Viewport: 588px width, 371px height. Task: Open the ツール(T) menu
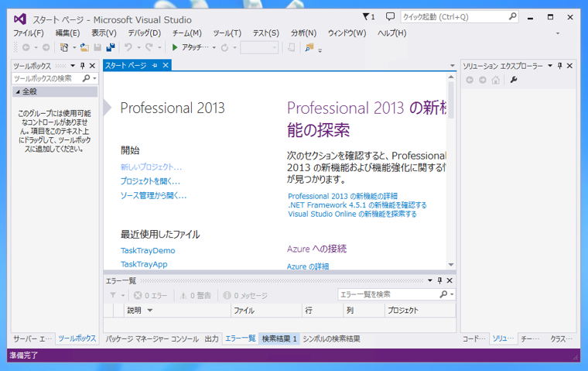(x=227, y=33)
